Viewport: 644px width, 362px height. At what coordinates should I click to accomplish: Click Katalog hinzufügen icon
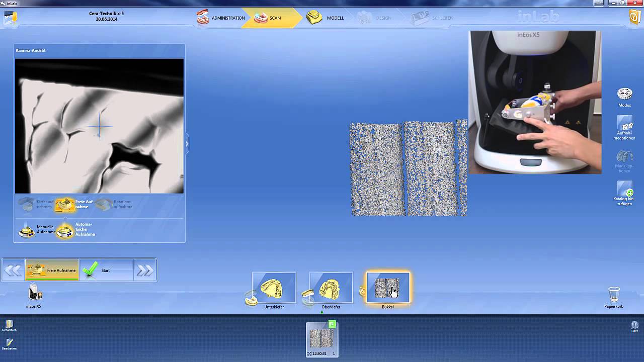tap(624, 193)
